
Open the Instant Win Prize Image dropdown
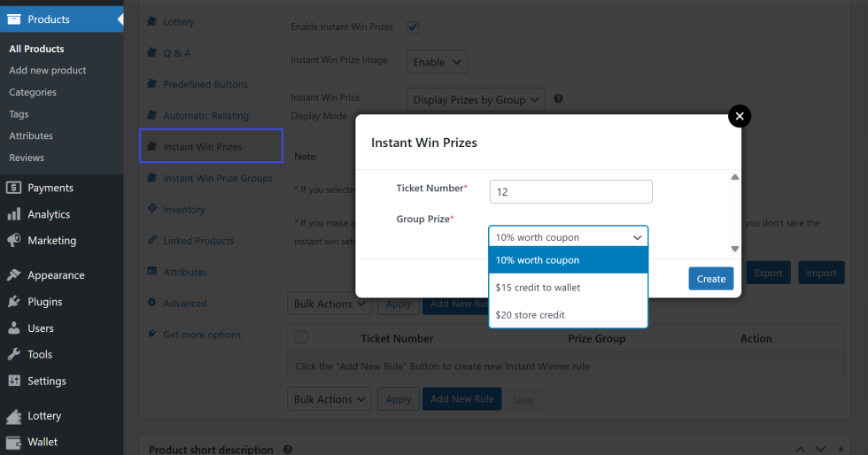click(437, 63)
